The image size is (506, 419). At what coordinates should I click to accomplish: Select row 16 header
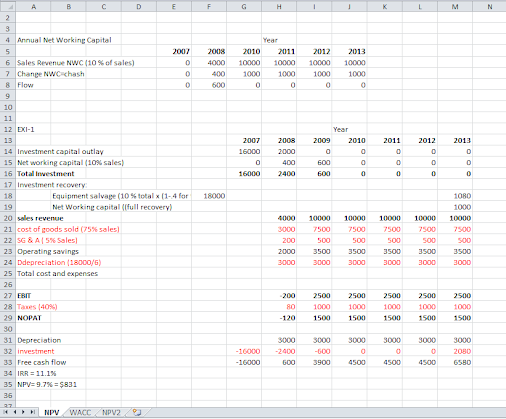click(8, 174)
